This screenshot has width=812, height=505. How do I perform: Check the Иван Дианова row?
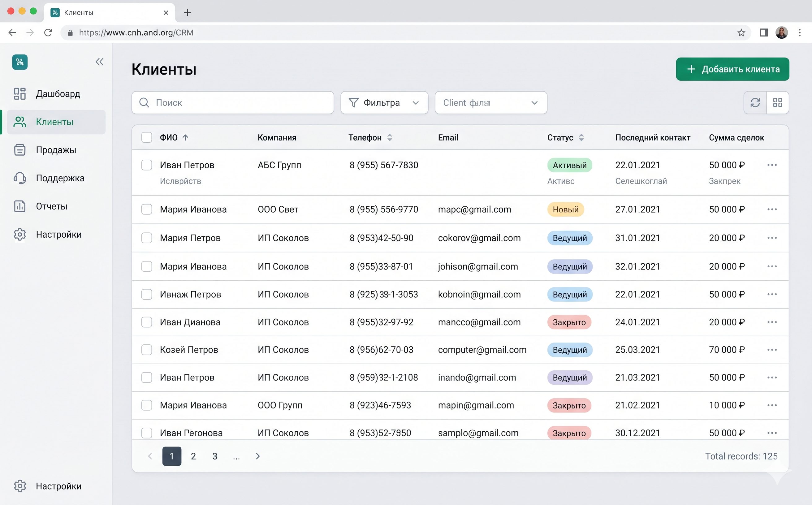pos(147,322)
